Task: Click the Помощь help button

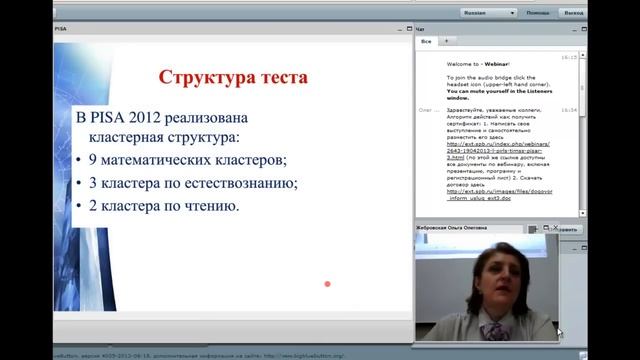Action: click(538, 13)
